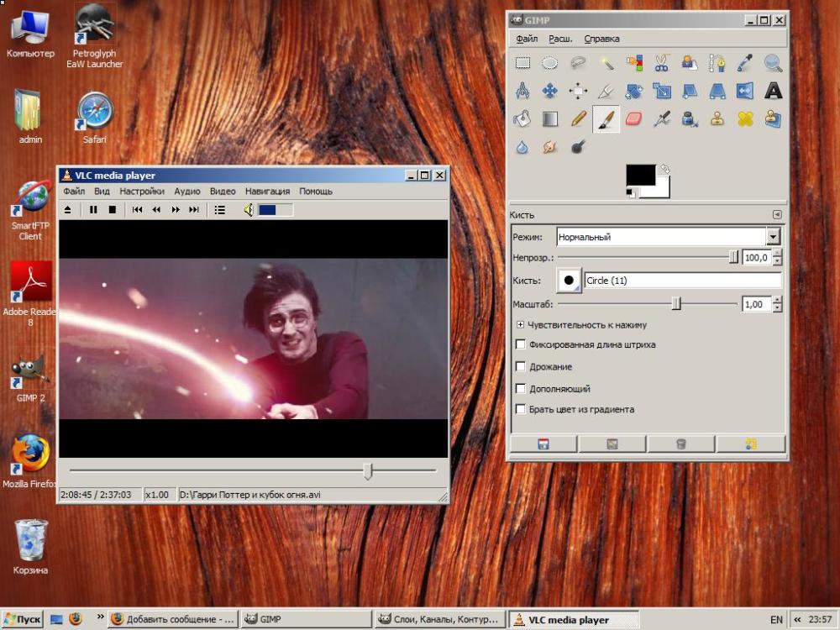Swap foreground and background colors

tap(664, 170)
